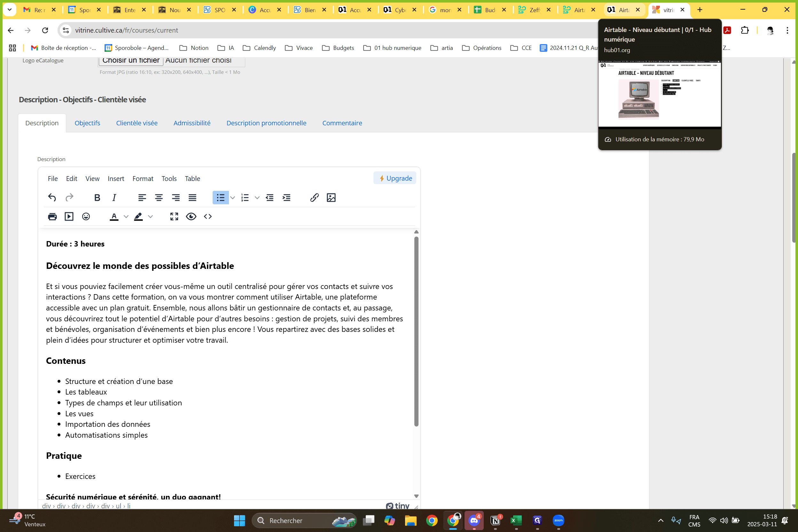Screen dimensions: 798x532
Task: Open the Extensions puzzle icon
Action: tap(745, 30)
